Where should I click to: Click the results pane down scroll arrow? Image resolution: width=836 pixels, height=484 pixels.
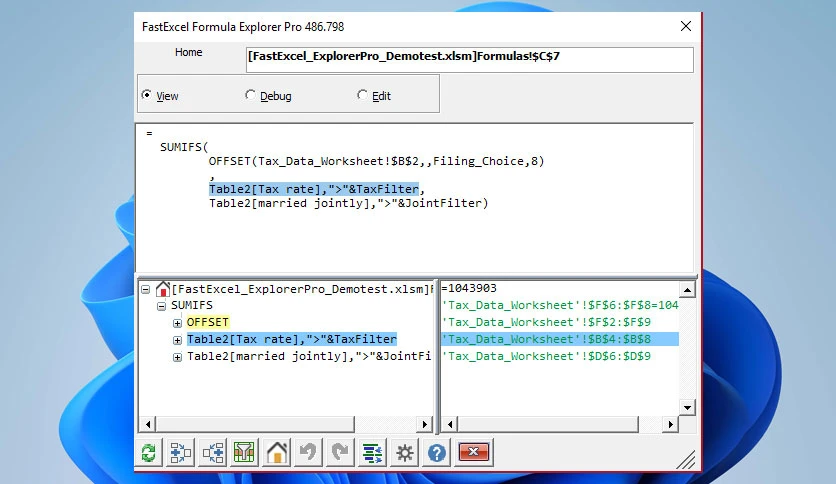coord(687,408)
